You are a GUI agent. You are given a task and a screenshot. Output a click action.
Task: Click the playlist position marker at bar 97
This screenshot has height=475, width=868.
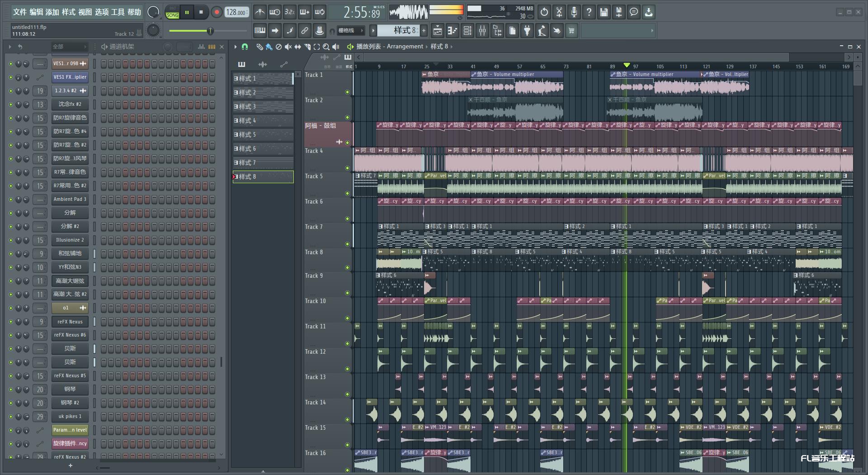[627, 66]
